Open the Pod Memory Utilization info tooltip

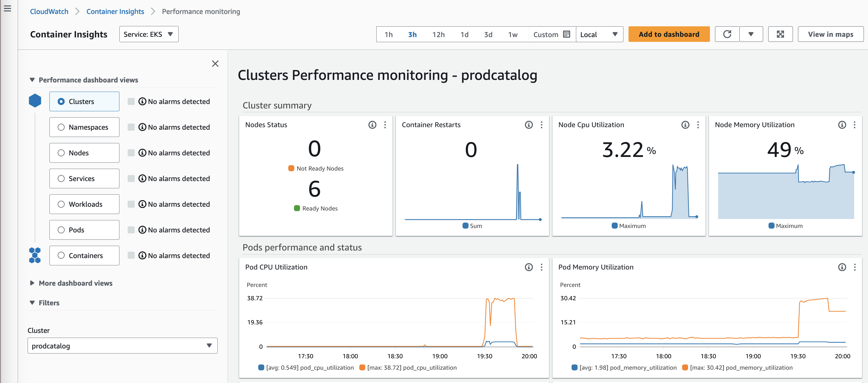click(x=842, y=267)
